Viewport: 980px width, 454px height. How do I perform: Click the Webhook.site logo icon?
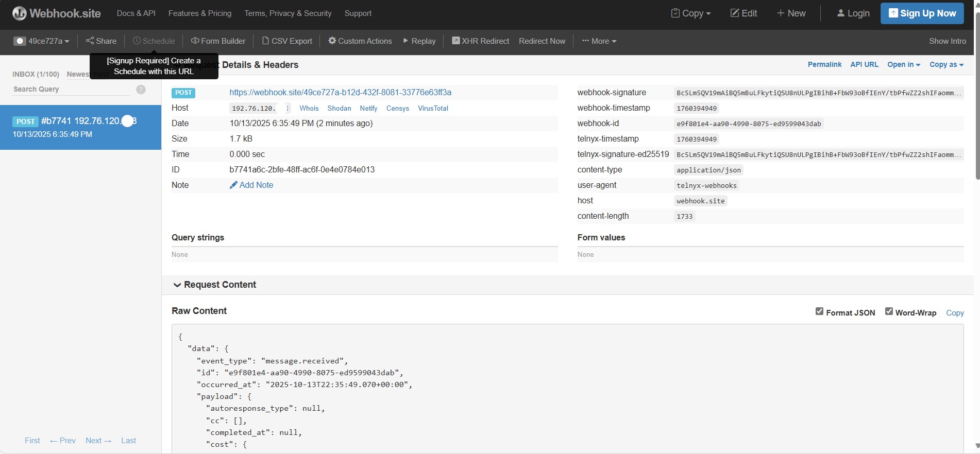19,13
